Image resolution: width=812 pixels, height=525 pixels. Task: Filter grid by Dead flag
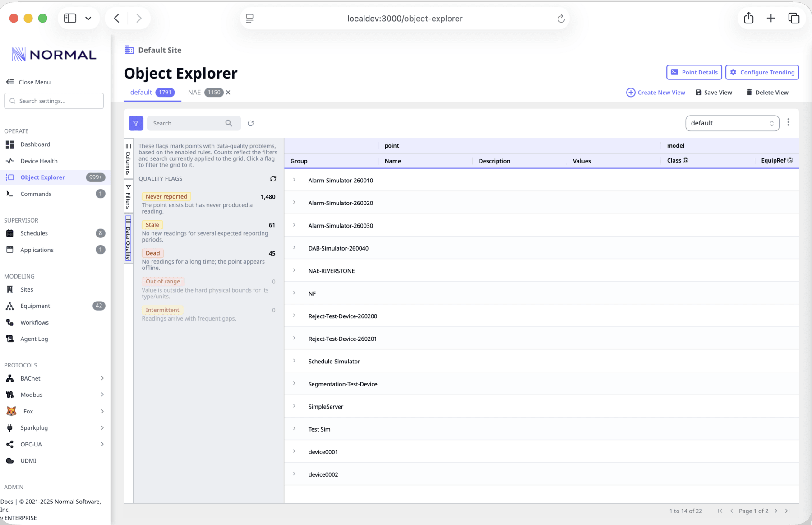tap(153, 253)
